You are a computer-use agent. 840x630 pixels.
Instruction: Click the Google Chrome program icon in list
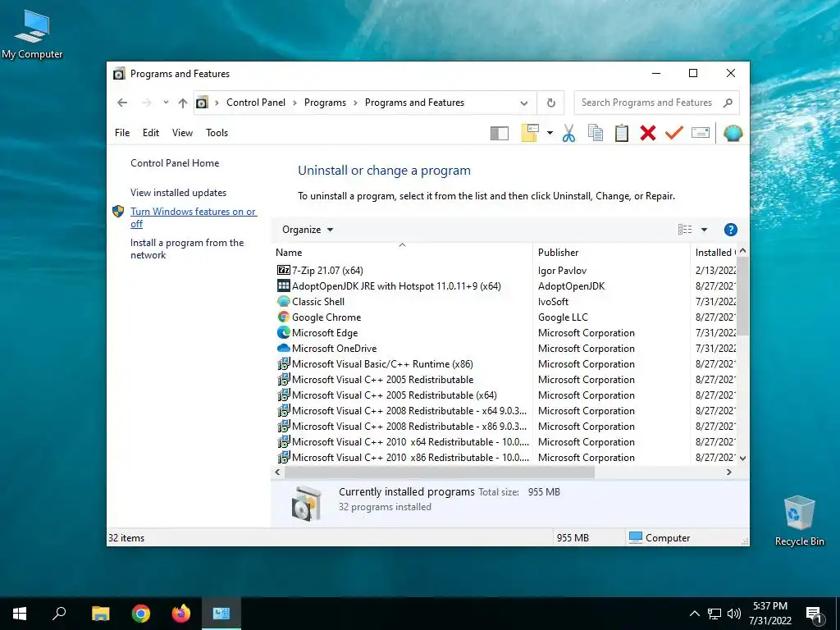(x=283, y=317)
